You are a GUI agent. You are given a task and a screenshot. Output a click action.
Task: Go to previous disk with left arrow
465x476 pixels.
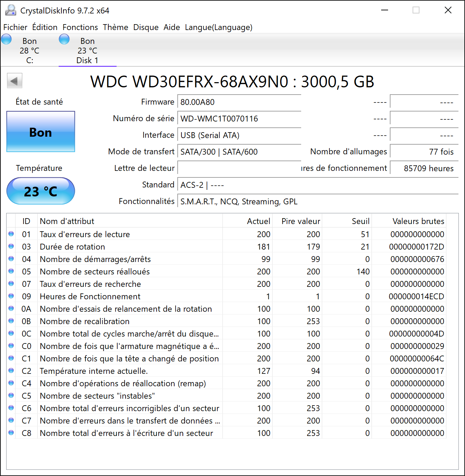click(x=14, y=81)
